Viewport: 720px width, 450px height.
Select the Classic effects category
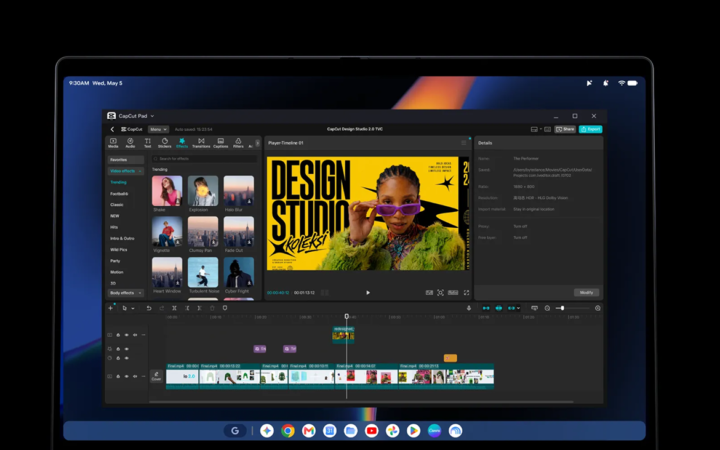point(117,205)
